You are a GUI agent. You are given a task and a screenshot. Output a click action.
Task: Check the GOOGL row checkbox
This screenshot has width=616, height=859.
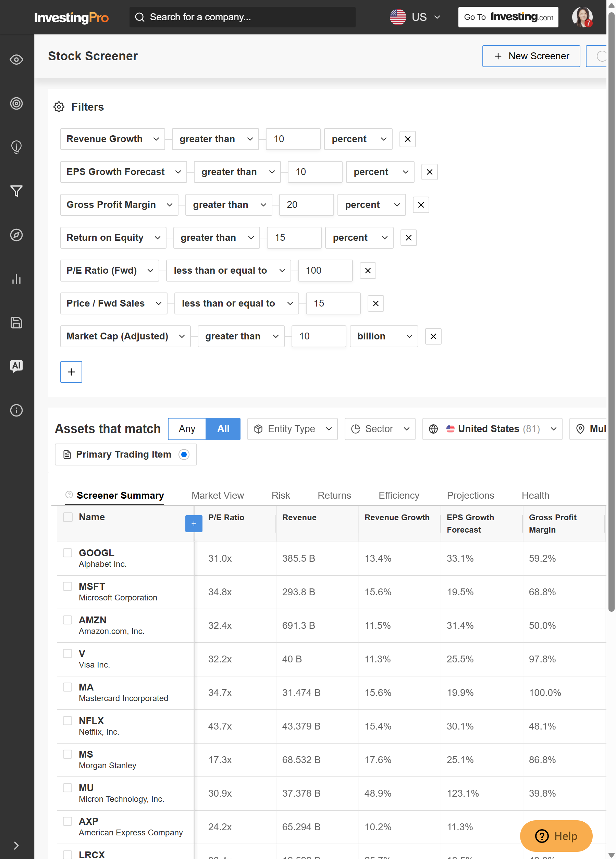click(x=67, y=553)
